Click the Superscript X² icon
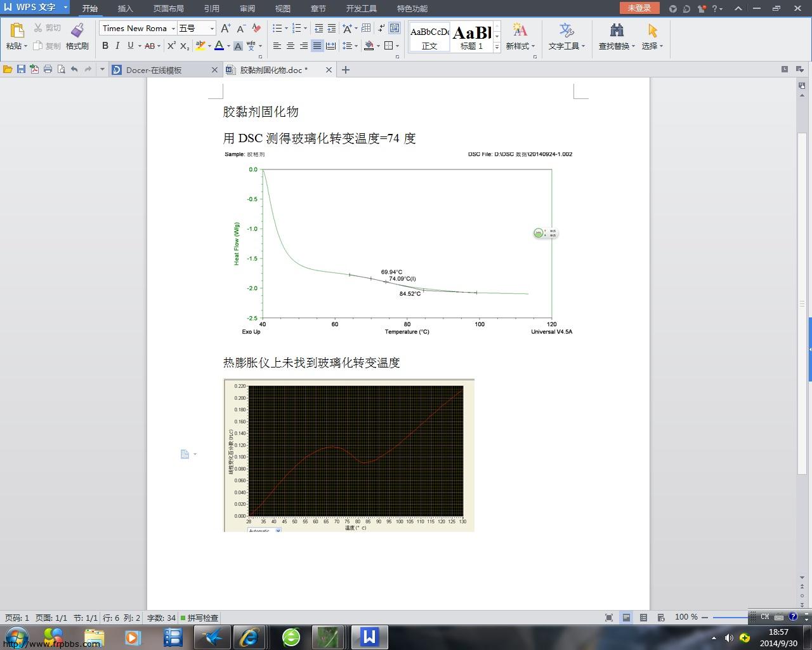This screenshot has width=812, height=650. point(171,46)
